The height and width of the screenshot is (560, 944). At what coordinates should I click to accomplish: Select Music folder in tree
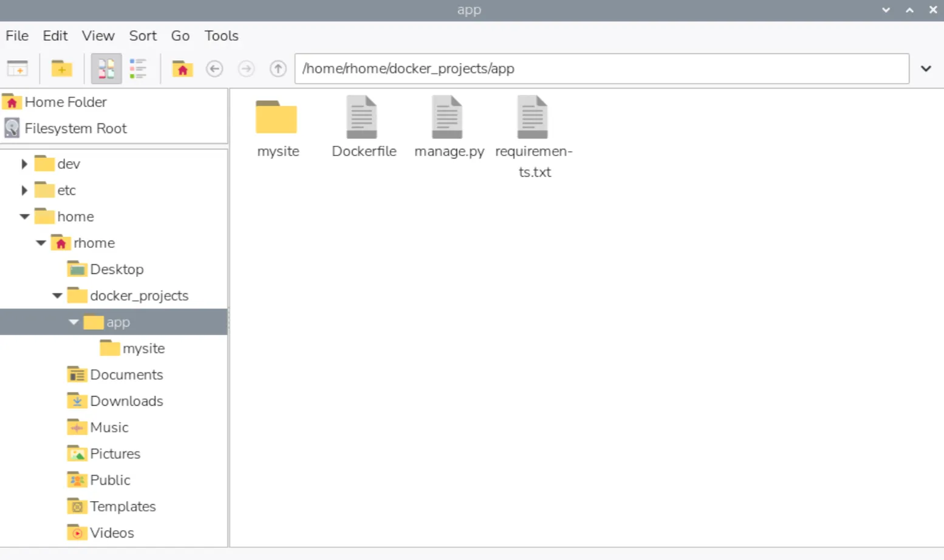[98, 428]
